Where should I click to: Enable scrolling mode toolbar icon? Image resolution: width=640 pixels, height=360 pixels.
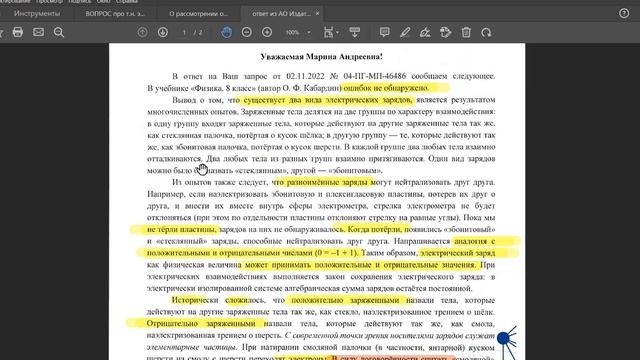pos(354,32)
